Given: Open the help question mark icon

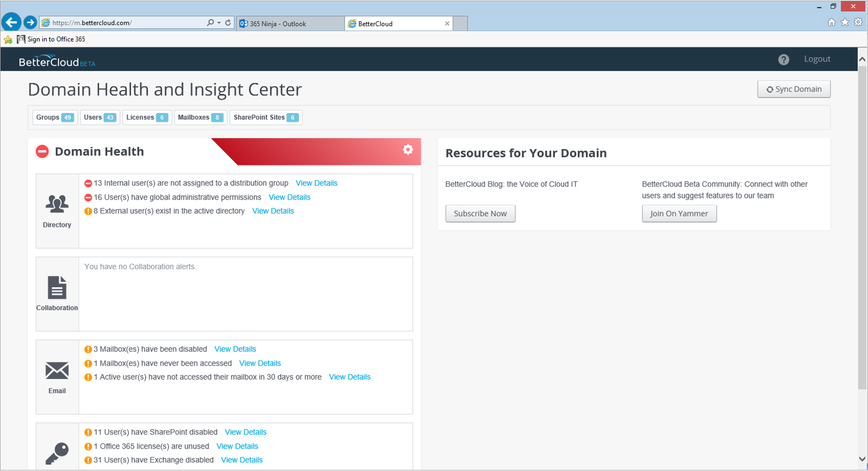Looking at the screenshot, I should pos(783,59).
